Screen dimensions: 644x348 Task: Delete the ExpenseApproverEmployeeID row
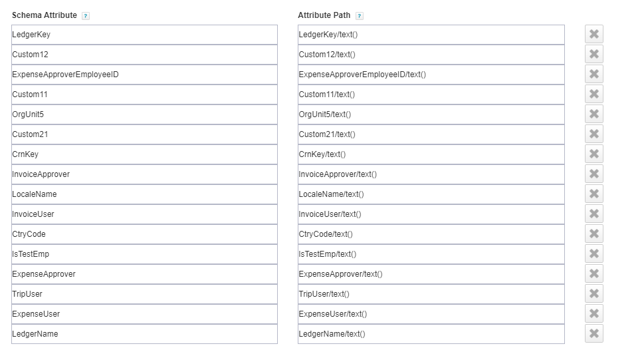tap(594, 75)
